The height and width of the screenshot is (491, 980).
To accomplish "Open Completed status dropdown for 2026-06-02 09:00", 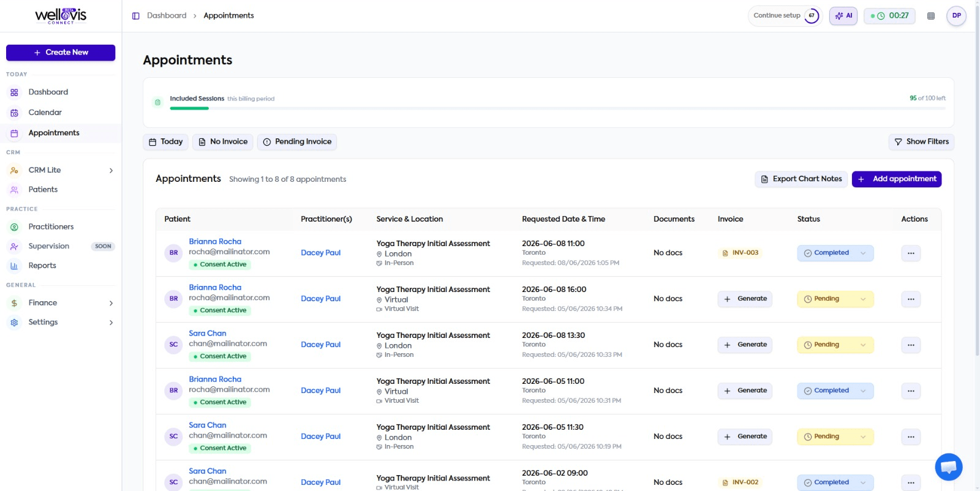I will point(835,482).
